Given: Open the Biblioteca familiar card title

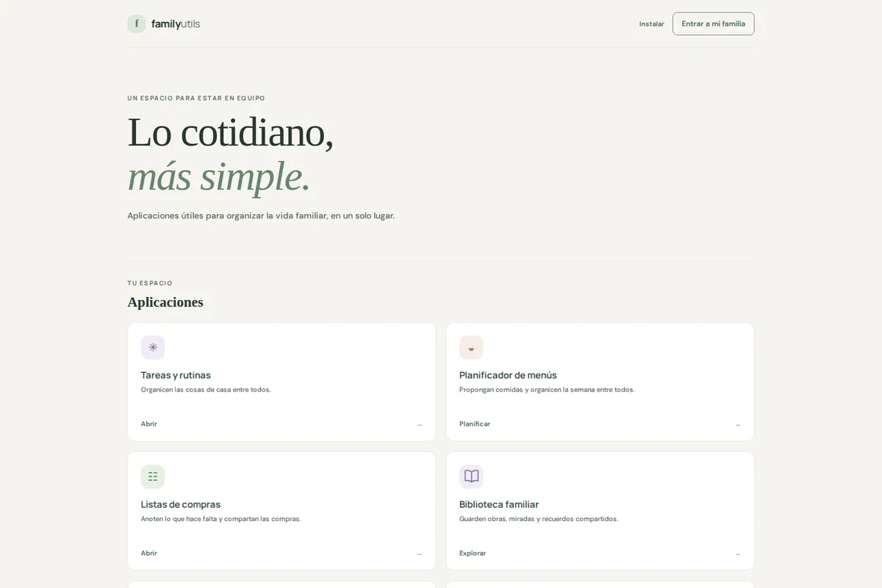Looking at the screenshot, I should (x=499, y=504).
